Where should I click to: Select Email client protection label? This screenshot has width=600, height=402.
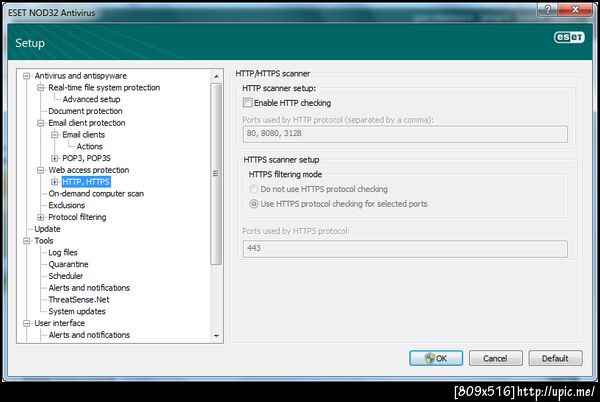point(87,123)
